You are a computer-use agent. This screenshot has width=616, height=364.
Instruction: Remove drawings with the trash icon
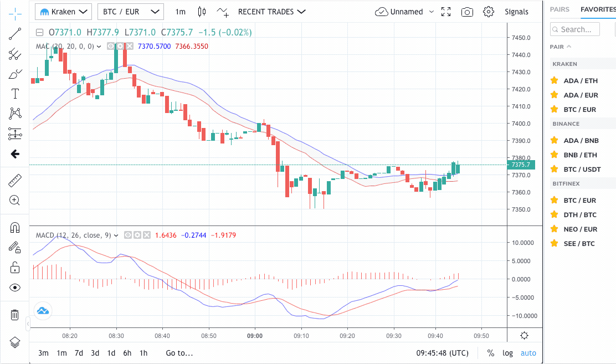pos(15,315)
